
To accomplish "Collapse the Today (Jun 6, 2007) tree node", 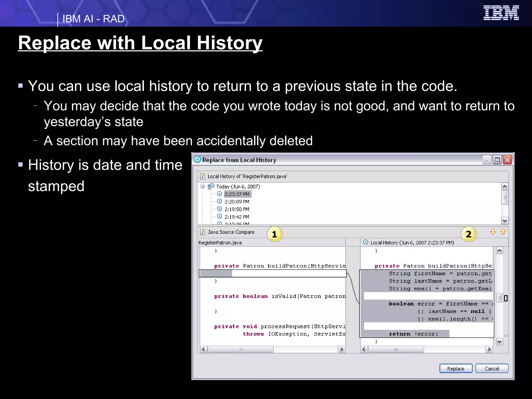I will tap(203, 186).
